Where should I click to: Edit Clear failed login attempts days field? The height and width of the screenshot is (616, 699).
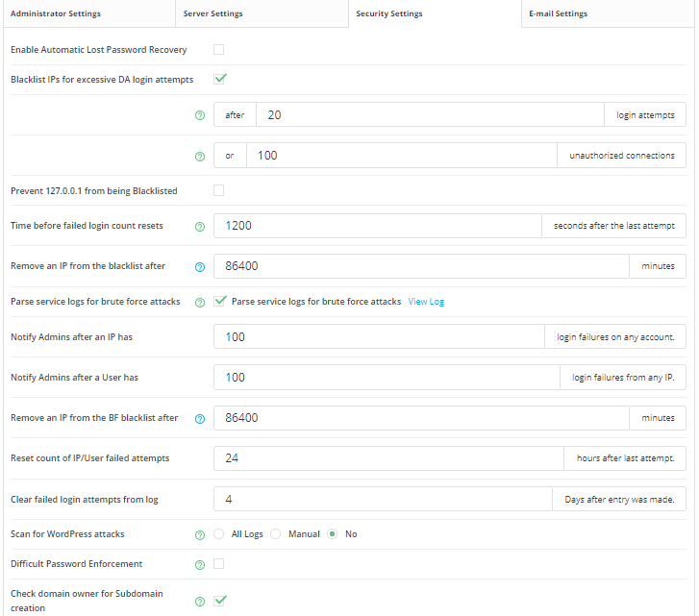(x=383, y=499)
